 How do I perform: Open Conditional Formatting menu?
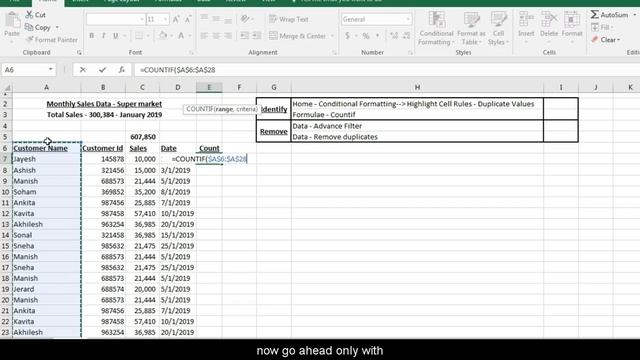coord(436,28)
